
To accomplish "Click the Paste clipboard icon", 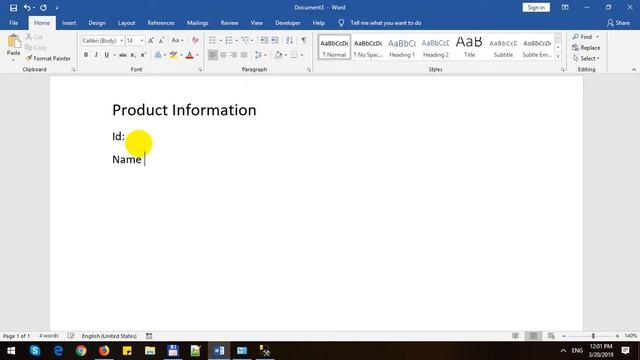I will tap(13, 42).
